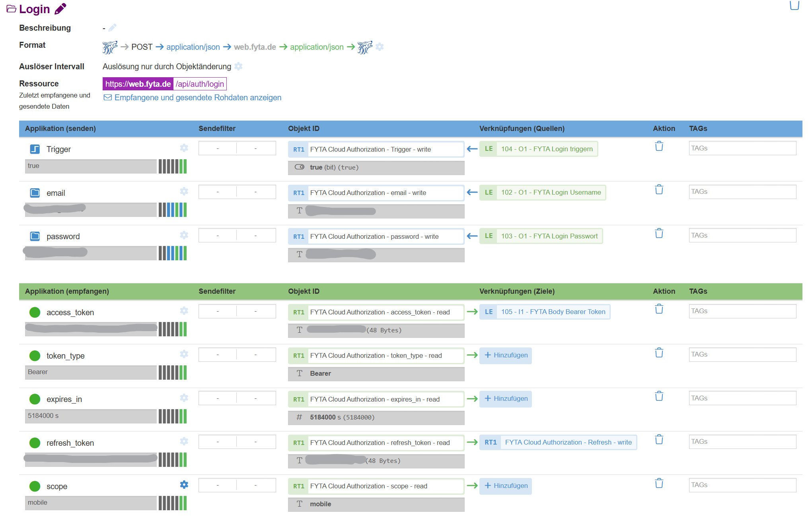
Task: Click the trash icon at top right corner
Action: click(x=794, y=5)
